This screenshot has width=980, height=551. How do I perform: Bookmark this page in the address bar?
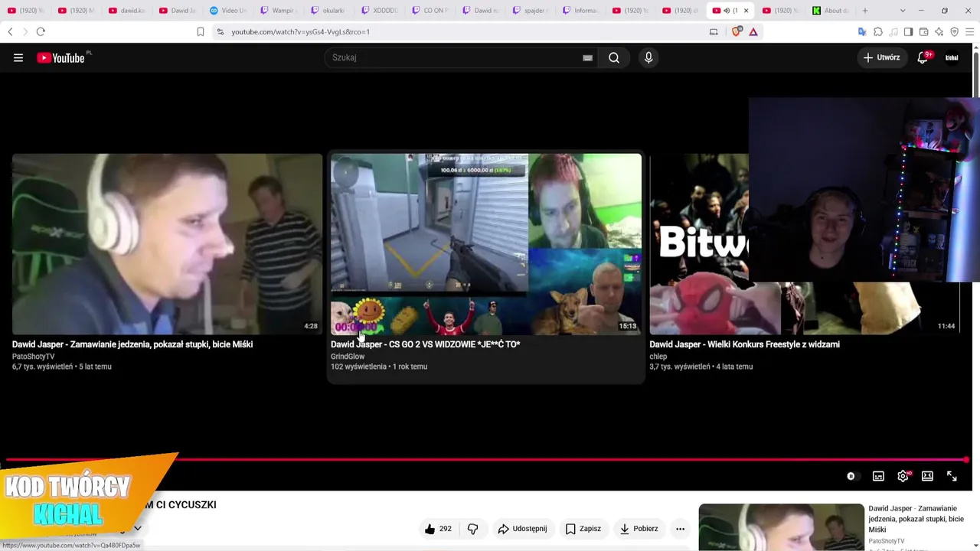pyautogui.click(x=201, y=31)
